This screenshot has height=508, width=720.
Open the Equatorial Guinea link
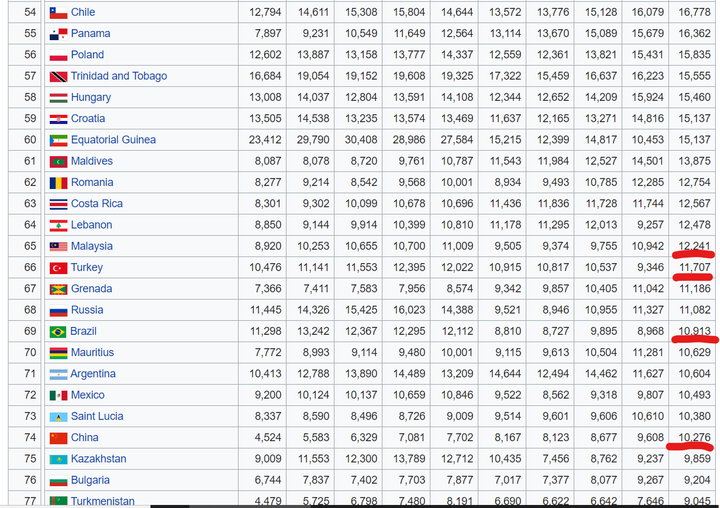coord(113,140)
